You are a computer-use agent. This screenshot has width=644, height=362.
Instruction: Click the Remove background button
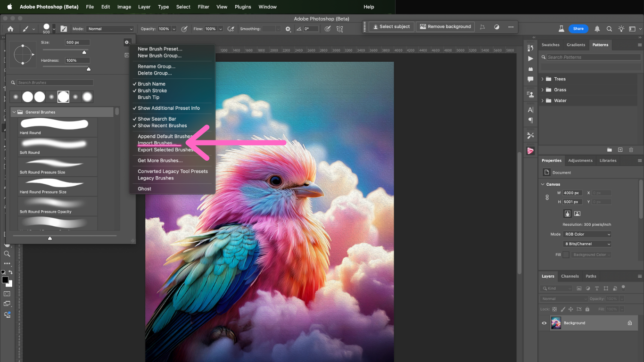tap(446, 27)
